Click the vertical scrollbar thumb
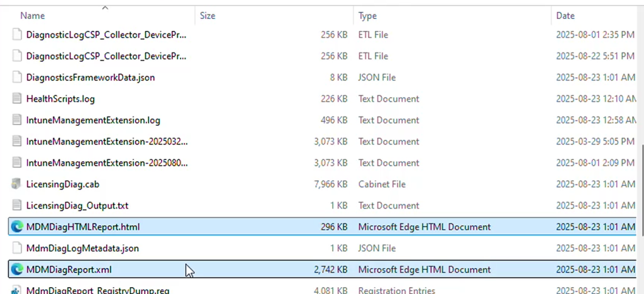The width and height of the screenshot is (644, 294). 640,189
